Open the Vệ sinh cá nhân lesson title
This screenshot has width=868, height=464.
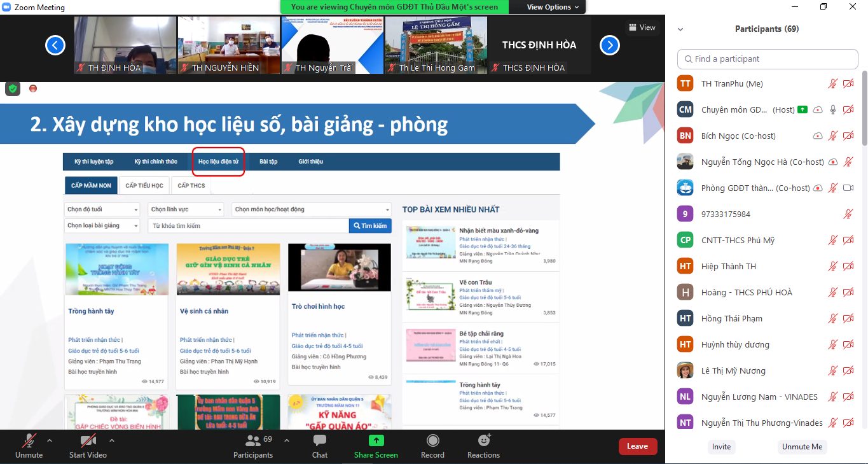coord(204,311)
